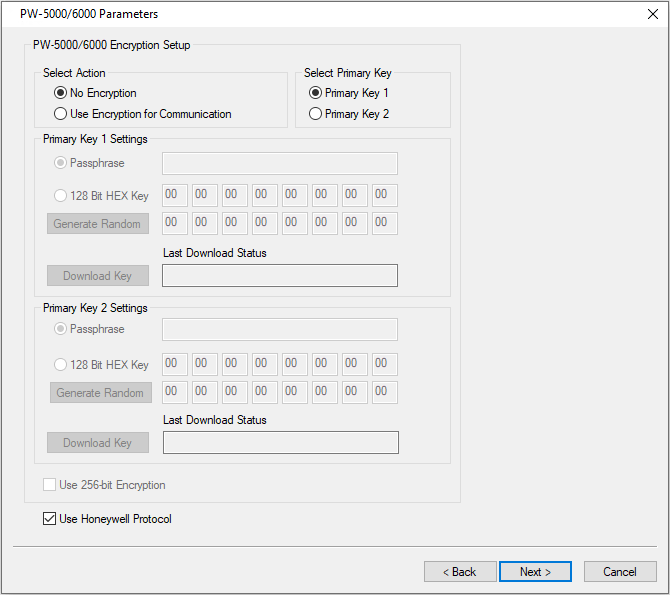This screenshot has width=670, height=595.
Task: Go to previous page with Back button
Action: pos(460,571)
